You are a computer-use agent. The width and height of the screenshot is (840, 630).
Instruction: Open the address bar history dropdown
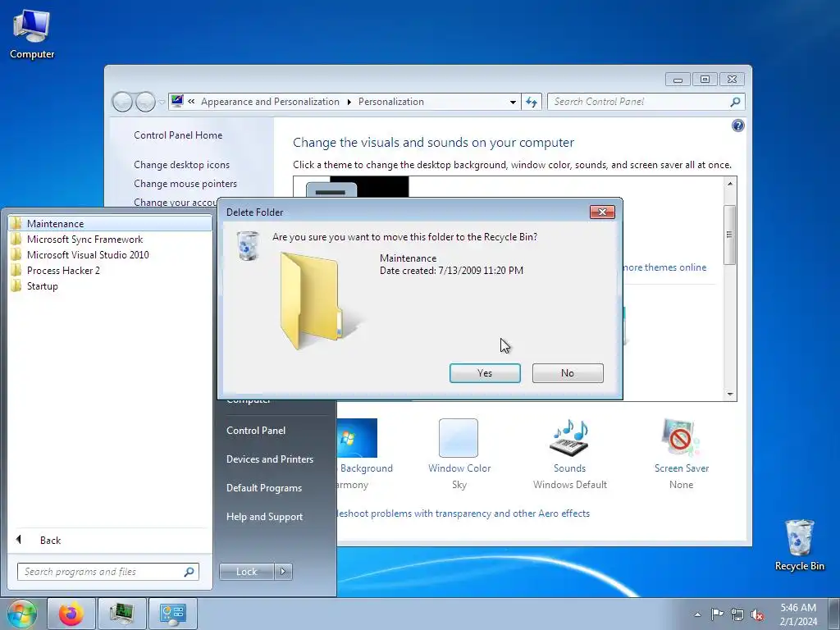click(x=513, y=102)
